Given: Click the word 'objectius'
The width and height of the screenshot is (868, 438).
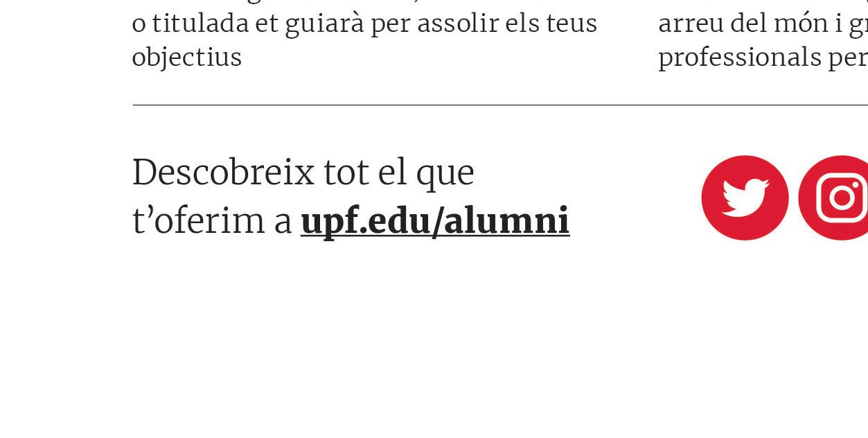Looking at the screenshot, I should (x=186, y=58).
